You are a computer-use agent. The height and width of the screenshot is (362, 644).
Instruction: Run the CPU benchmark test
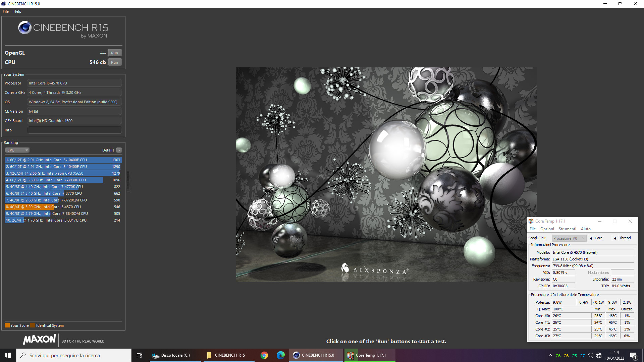[x=114, y=62]
